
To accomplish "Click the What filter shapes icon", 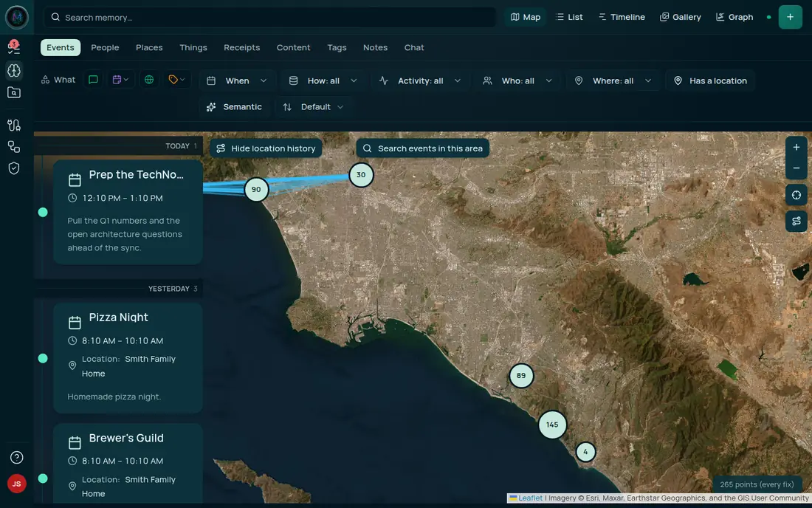I will pos(46,80).
